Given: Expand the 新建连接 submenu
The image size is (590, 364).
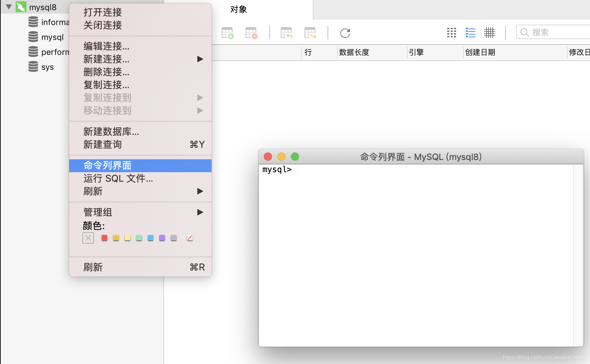Looking at the screenshot, I should point(200,59).
